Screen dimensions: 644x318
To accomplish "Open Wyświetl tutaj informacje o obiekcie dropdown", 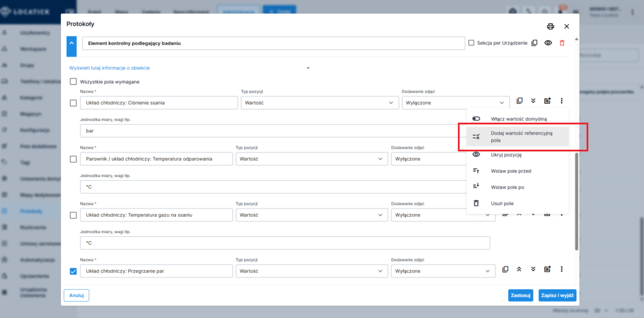I will pyautogui.click(x=190, y=68).
